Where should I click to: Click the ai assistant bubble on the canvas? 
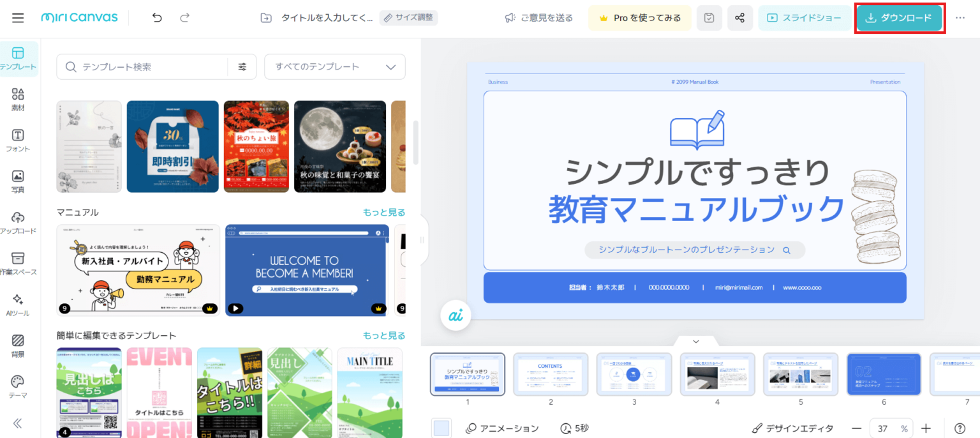[456, 315]
